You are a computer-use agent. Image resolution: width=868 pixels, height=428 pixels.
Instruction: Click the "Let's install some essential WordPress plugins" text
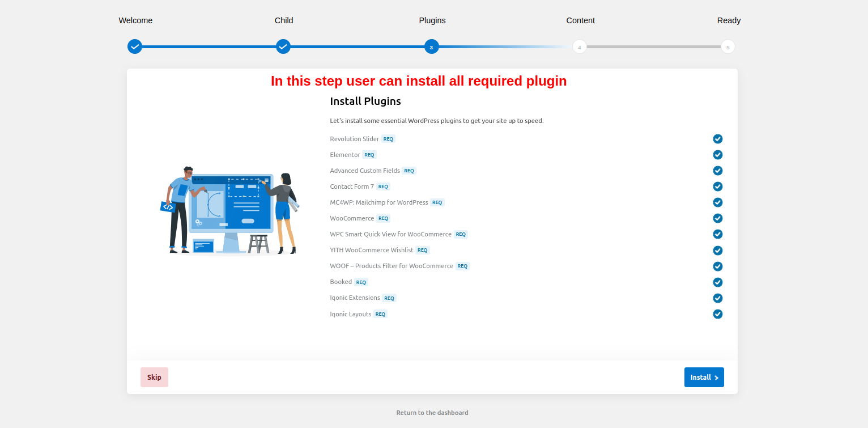(x=437, y=121)
